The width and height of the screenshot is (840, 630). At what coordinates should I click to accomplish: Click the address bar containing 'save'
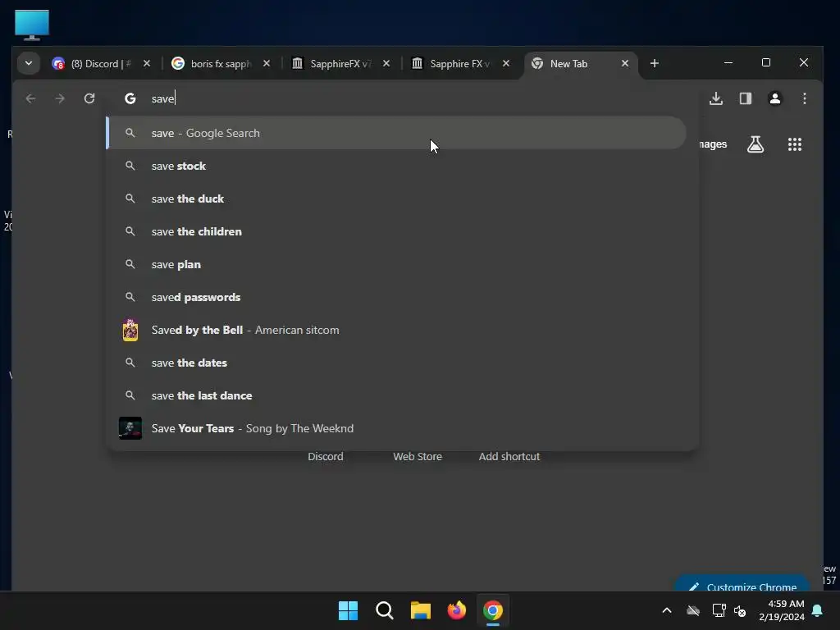point(402,98)
